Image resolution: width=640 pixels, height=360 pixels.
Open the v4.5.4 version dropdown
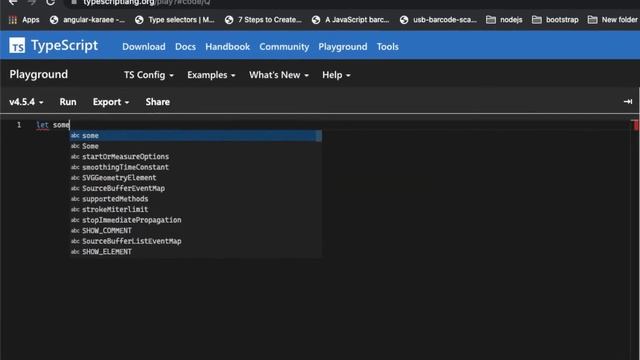tap(26, 102)
